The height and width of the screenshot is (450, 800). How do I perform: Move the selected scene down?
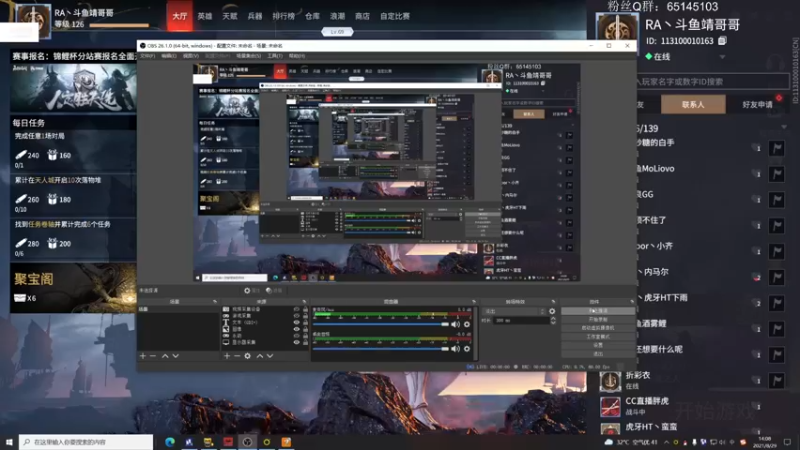tap(176, 356)
